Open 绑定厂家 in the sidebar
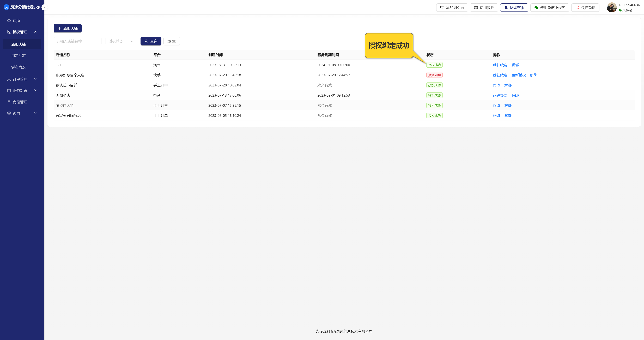This screenshot has width=644, height=340. tap(19, 56)
